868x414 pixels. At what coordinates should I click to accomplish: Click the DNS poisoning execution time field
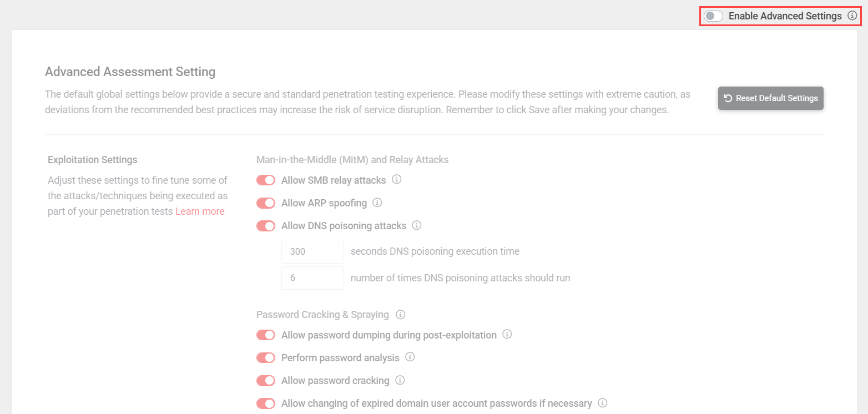click(312, 251)
